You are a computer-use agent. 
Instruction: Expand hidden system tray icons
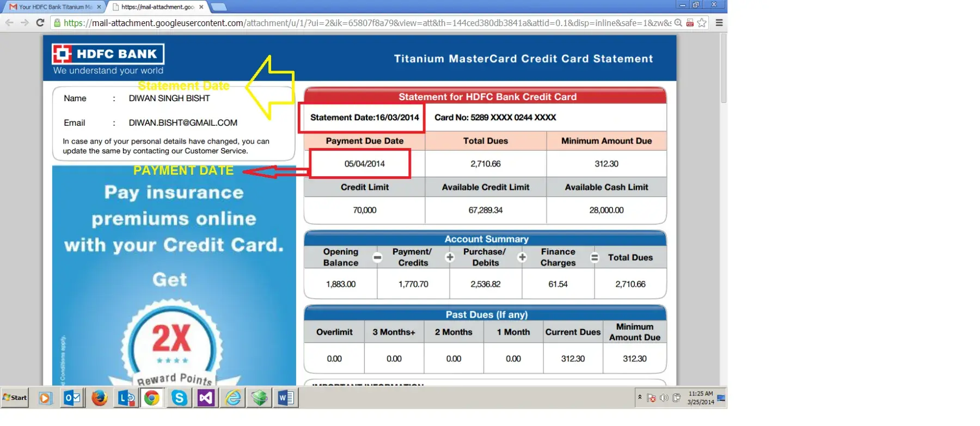[x=640, y=397]
